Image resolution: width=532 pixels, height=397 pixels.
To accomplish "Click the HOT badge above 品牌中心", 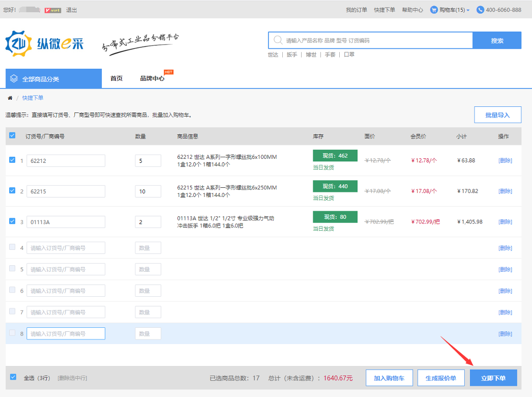I will [x=168, y=72].
